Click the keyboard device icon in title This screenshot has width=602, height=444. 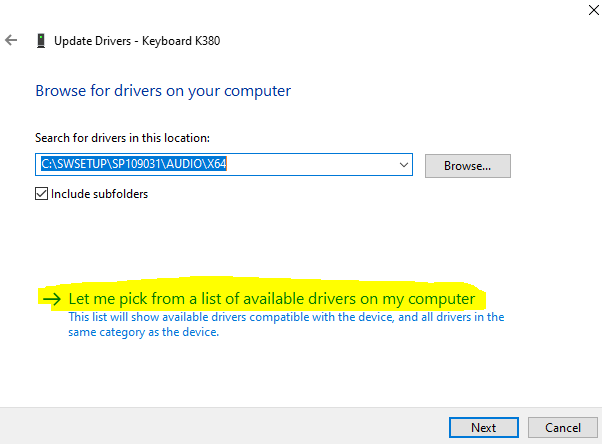[x=40, y=41]
